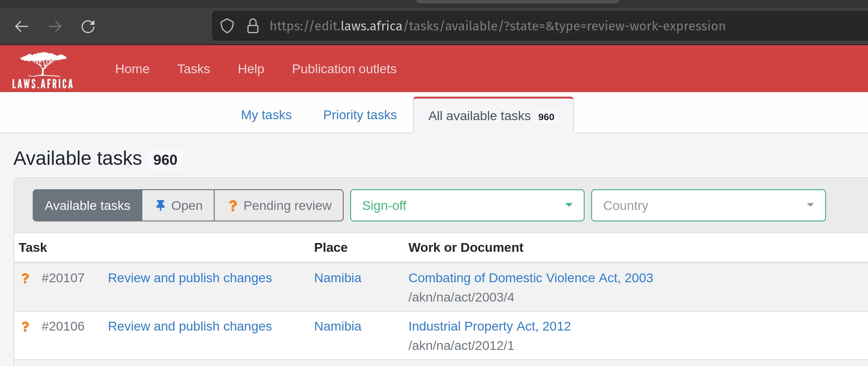This screenshot has height=366, width=868.
Task: Filter by Open tasks with pin icon
Action: (178, 205)
